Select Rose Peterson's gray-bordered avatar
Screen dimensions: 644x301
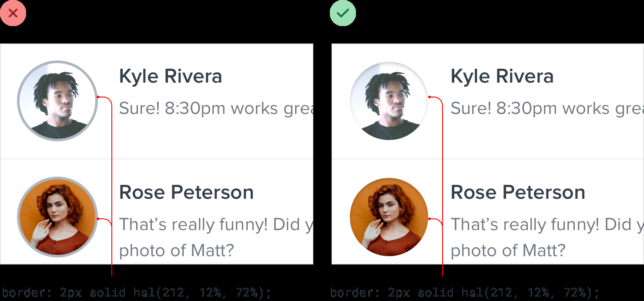point(57,217)
